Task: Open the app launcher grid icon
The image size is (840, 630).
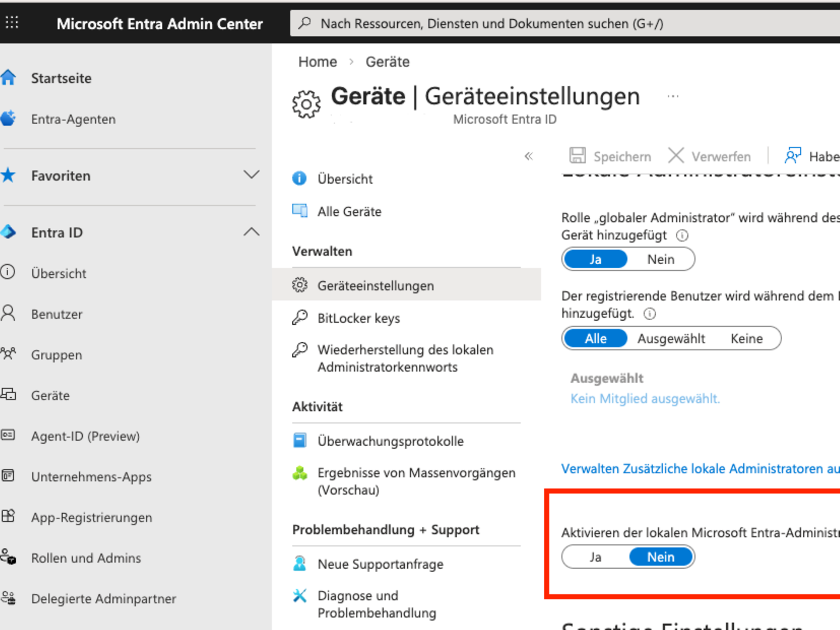Action: click(x=12, y=23)
